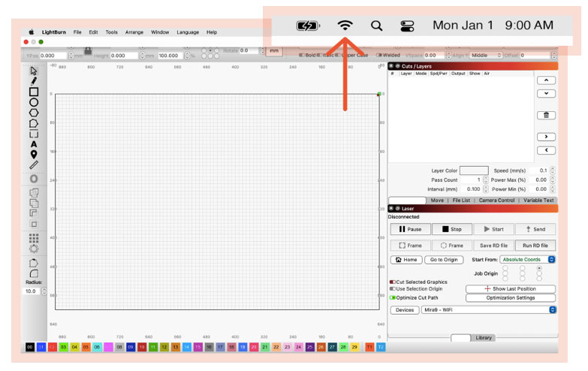588x371 pixels.
Task: Open the Start From Absolute Coords dropdown
Action: coord(527,260)
